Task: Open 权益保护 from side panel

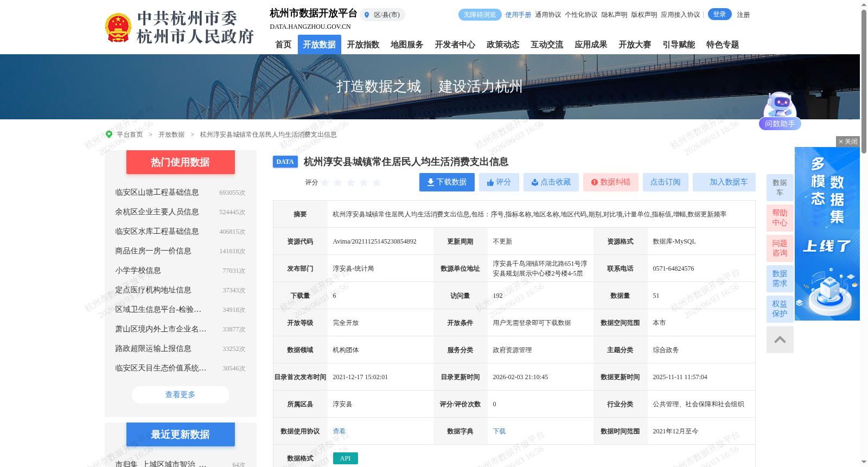Action: 780,309
